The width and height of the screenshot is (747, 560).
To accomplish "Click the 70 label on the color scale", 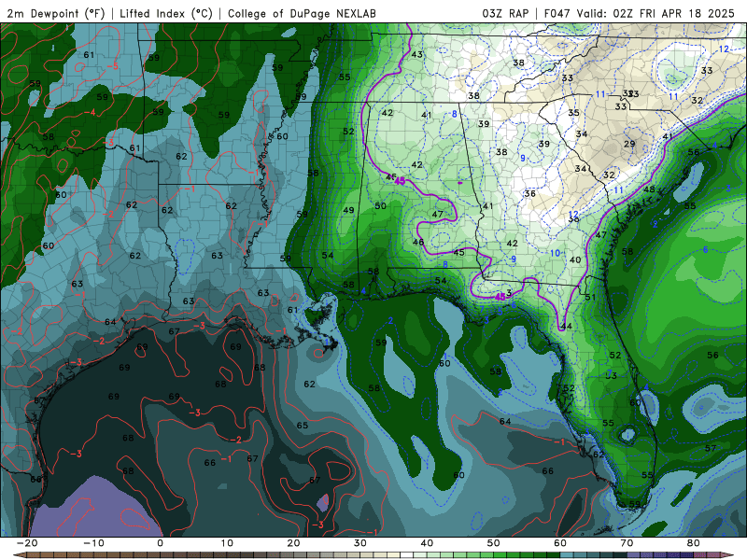I will click(627, 543).
